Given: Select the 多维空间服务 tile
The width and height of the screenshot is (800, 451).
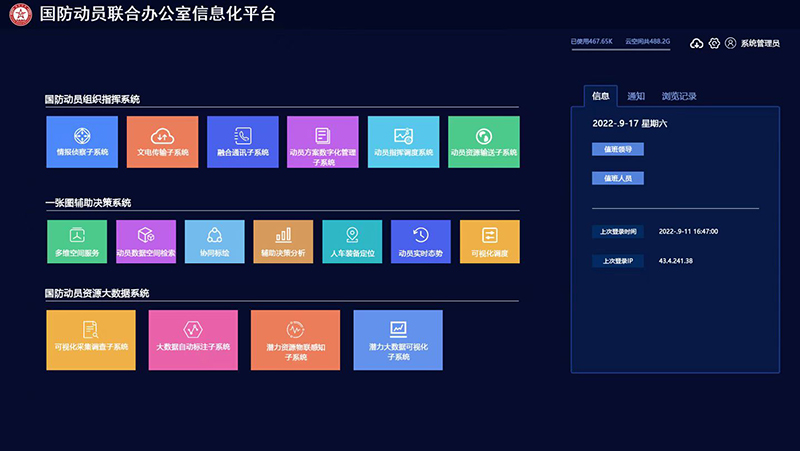Looking at the screenshot, I should pyautogui.click(x=77, y=241).
